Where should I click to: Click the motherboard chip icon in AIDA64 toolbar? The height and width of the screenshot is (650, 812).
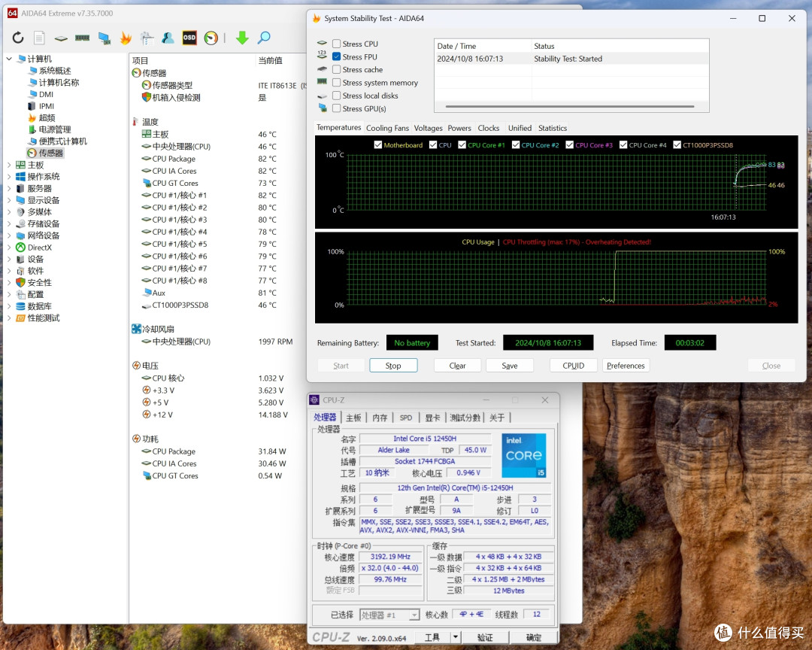click(x=61, y=38)
